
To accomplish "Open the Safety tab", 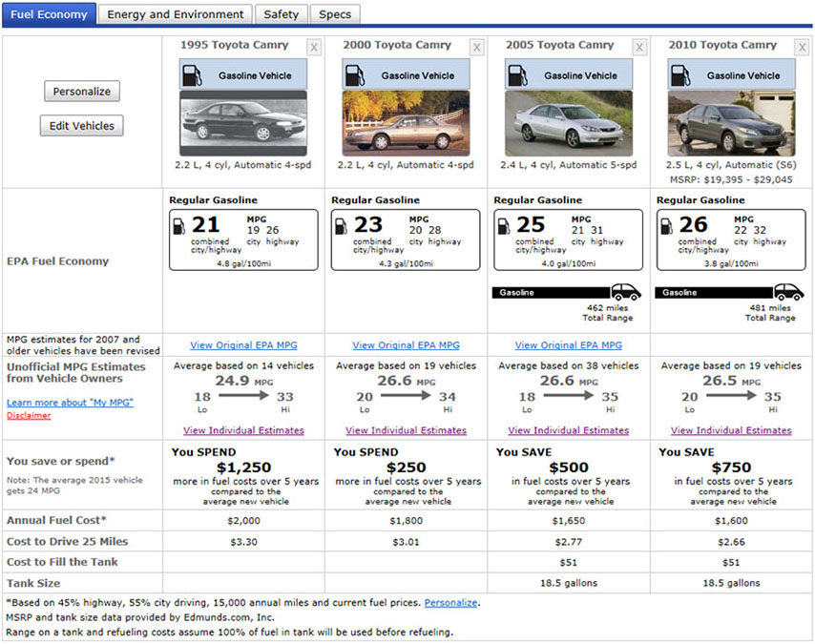I will pos(281,14).
